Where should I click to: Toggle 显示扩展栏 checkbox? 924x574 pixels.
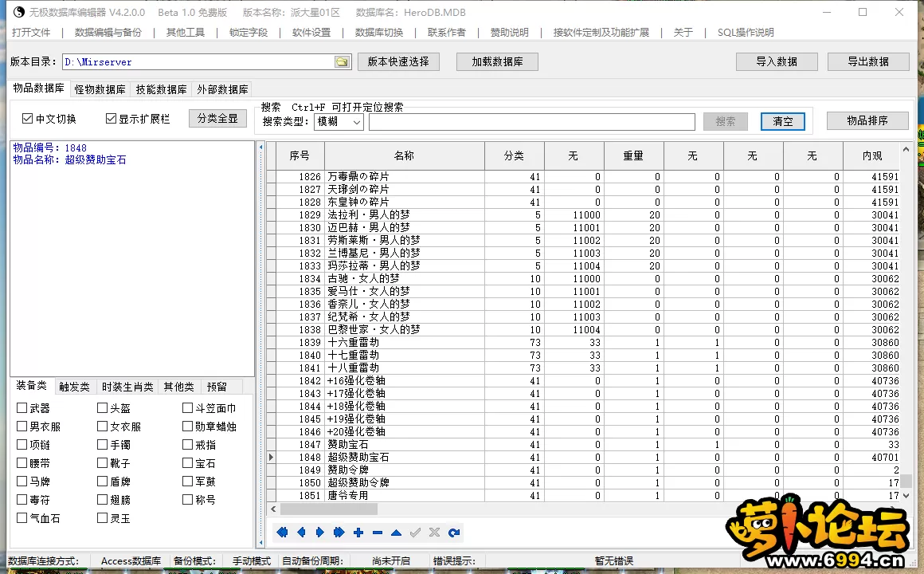tap(110, 119)
